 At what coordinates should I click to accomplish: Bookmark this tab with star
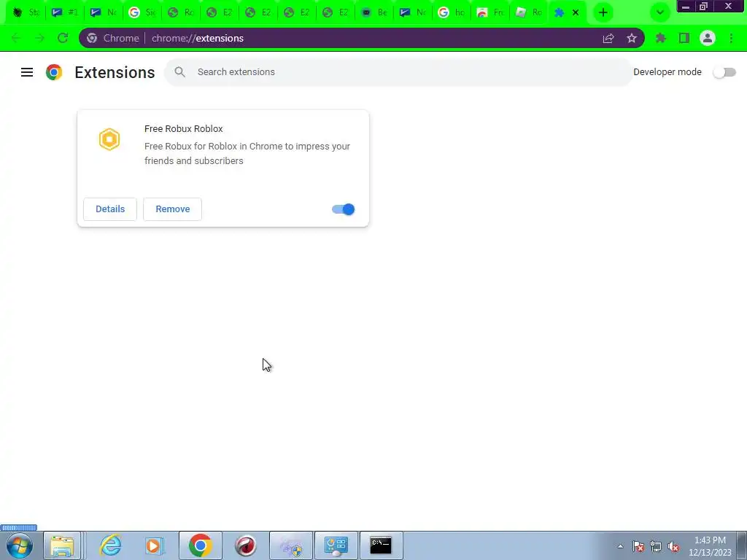pos(632,38)
